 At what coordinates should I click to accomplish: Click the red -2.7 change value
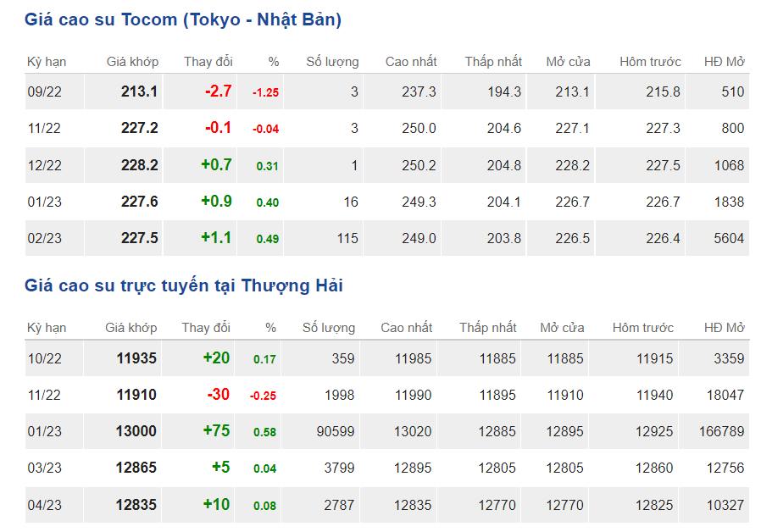click(218, 91)
